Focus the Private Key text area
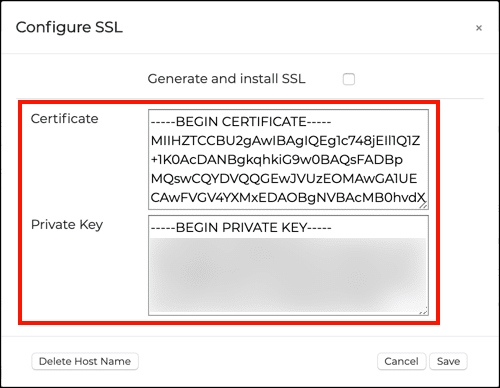Screen dimensions: 500x388 (288, 265)
